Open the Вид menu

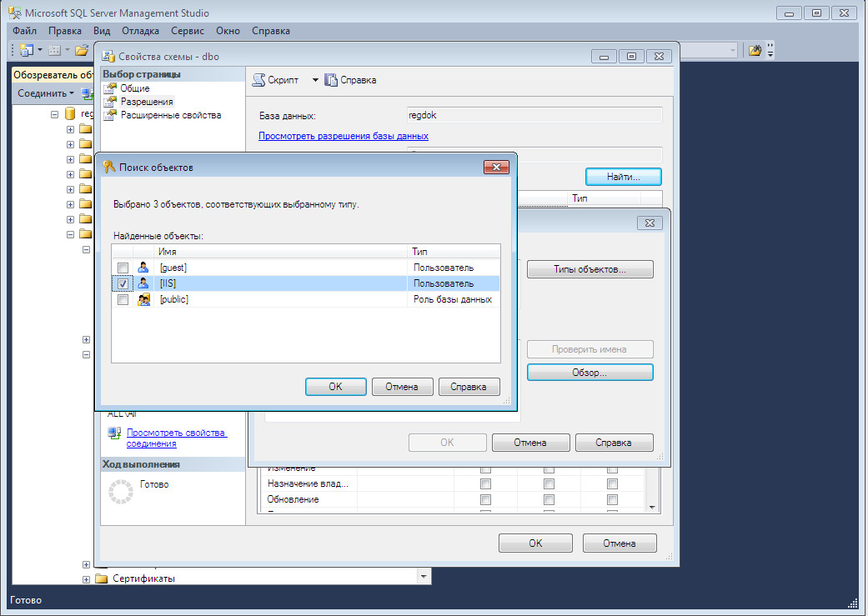point(102,31)
